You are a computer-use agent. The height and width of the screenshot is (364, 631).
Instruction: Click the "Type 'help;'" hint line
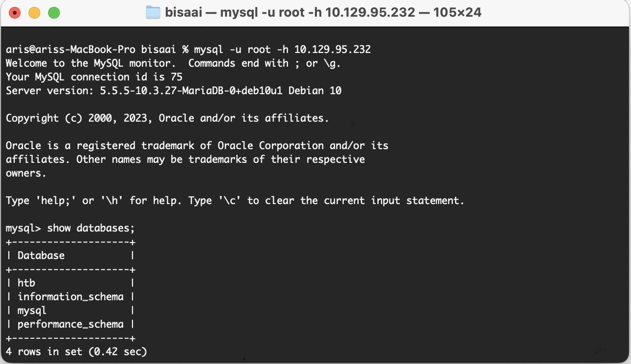[x=235, y=201]
